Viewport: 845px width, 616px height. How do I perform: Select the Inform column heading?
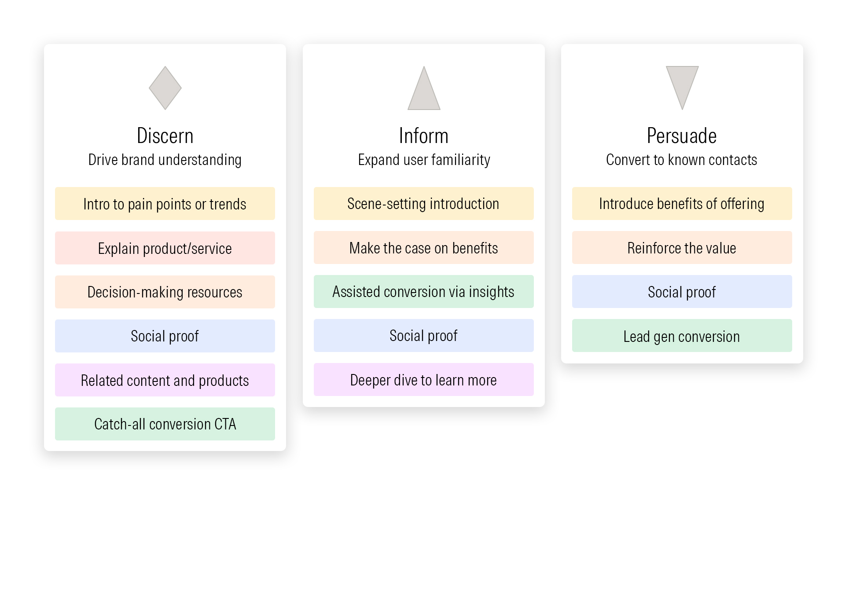(424, 136)
